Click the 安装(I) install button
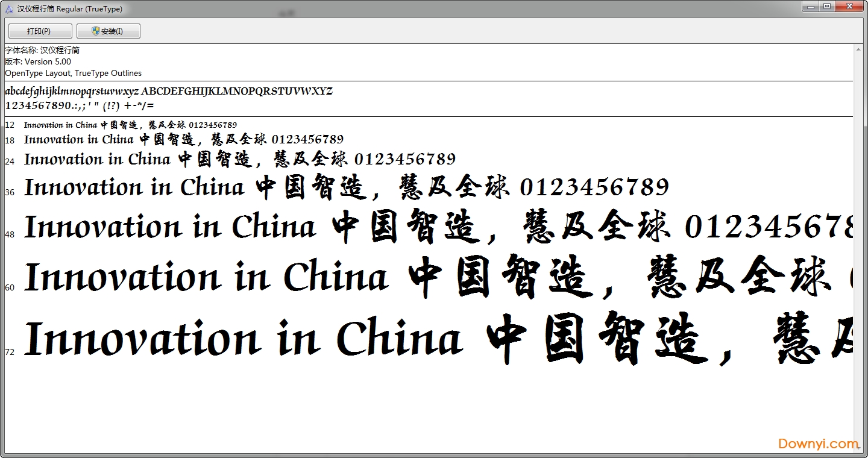868x458 pixels. (x=108, y=31)
